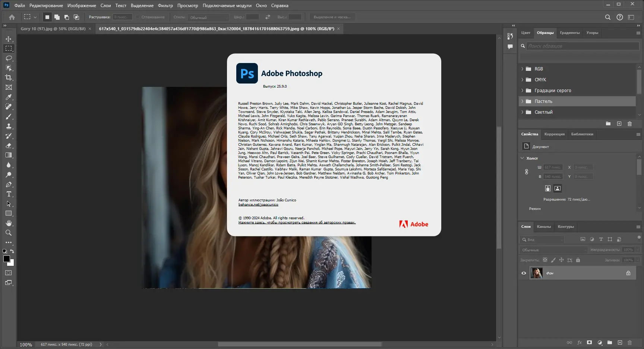This screenshot has height=349, width=644.
Task: Open the Фильтр menu
Action: pyautogui.click(x=165, y=6)
